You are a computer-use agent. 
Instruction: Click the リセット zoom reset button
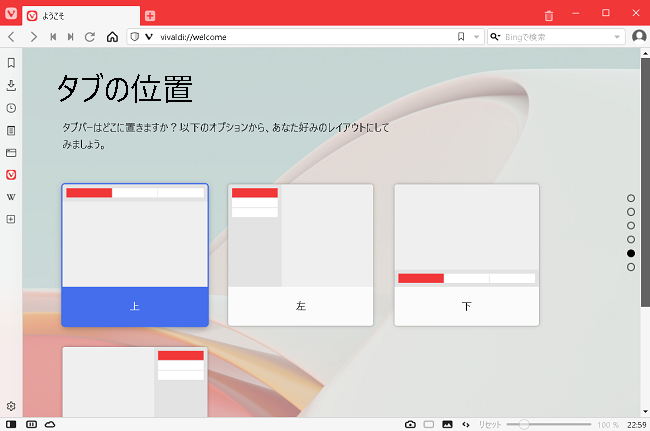[490, 425]
